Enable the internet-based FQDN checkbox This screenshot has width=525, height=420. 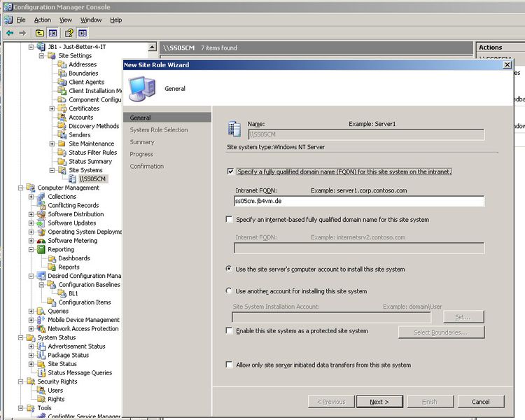point(230,220)
